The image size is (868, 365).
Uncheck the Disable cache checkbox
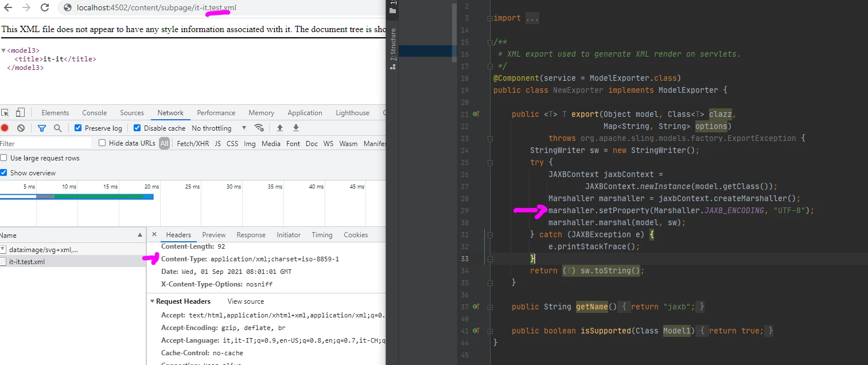point(137,128)
